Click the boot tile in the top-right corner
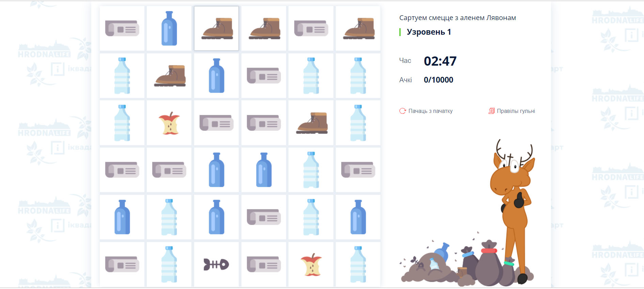644x289 pixels. 358,28
